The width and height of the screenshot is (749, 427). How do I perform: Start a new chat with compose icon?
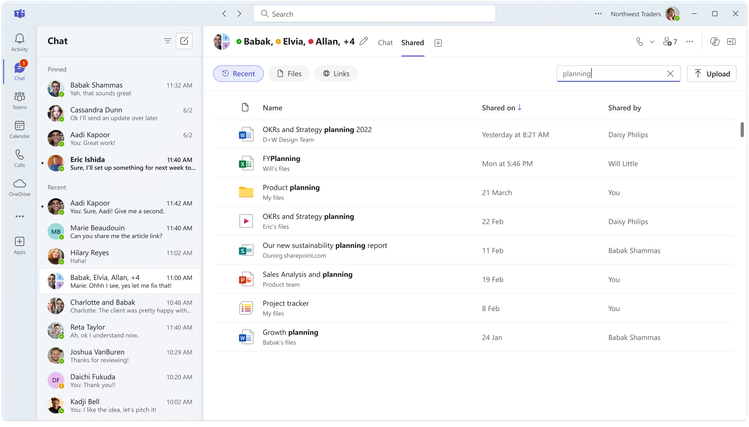click(184, 41)
